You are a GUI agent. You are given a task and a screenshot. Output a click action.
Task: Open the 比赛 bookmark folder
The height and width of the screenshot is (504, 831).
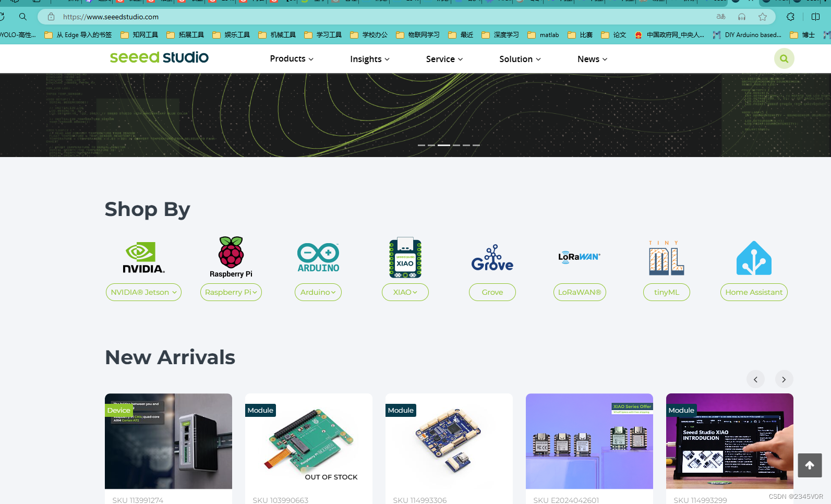click(x=580, y=35)
